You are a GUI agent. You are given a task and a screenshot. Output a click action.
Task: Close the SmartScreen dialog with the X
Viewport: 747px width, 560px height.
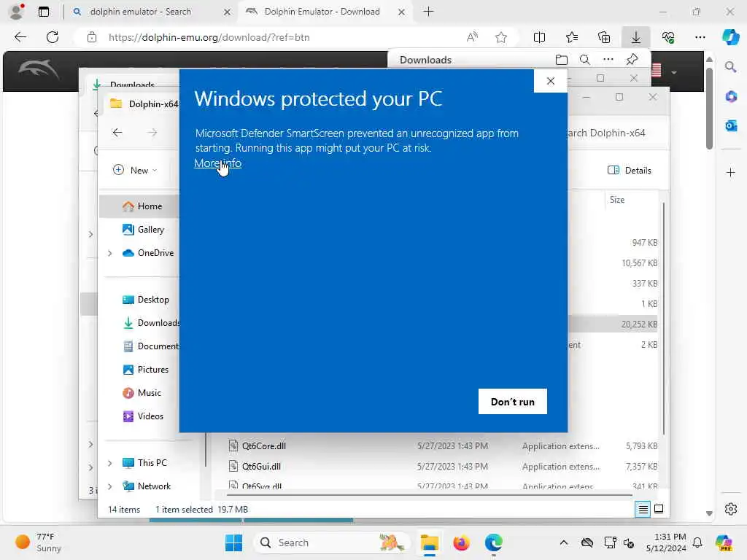pos(551,81)
